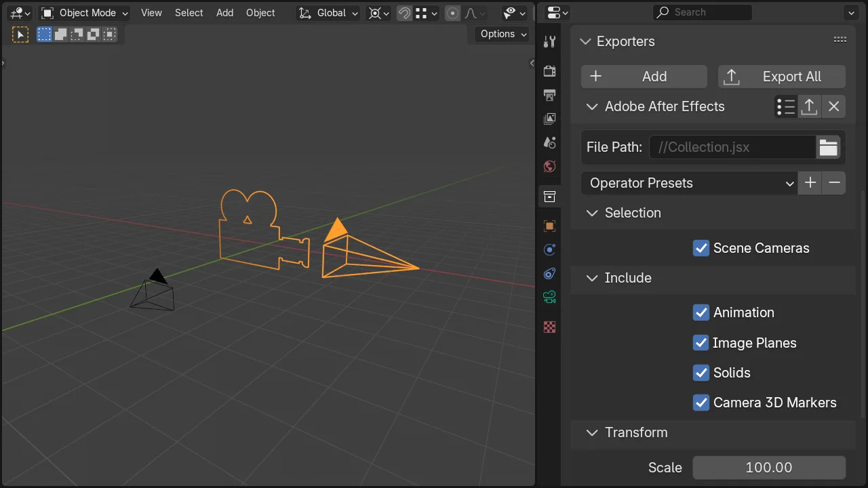Collapse the Adobe After Effects section
The width and height of the screenshot is (868, 488).
[592, 106]
